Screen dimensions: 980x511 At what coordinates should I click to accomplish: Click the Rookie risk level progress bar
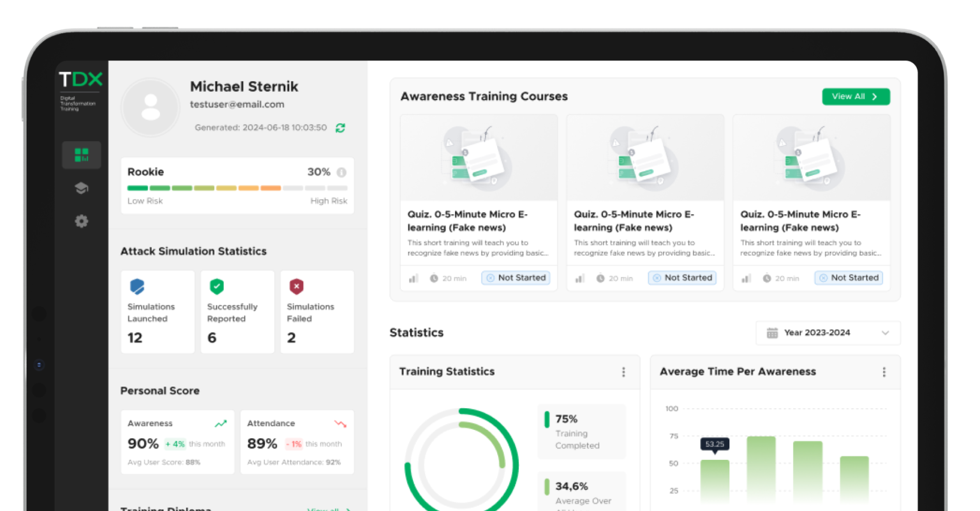tap(237, 188)
